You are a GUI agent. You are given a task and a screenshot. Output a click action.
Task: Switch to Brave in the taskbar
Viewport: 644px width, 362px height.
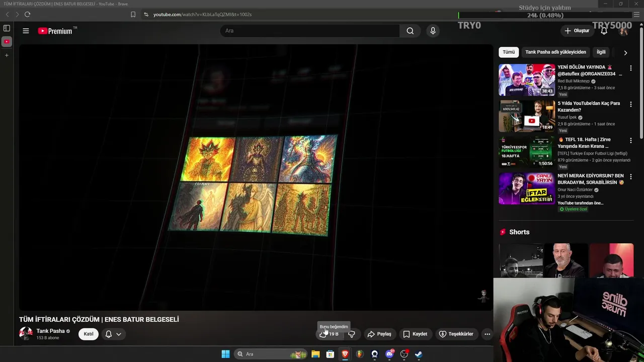click(x=345, y=354)
